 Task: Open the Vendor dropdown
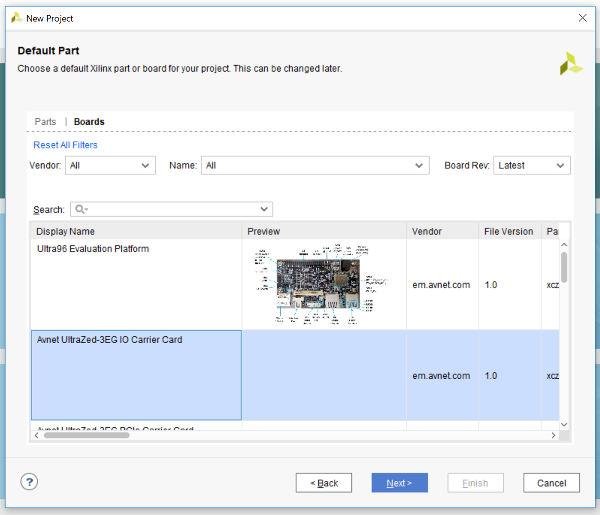point(110,165)
